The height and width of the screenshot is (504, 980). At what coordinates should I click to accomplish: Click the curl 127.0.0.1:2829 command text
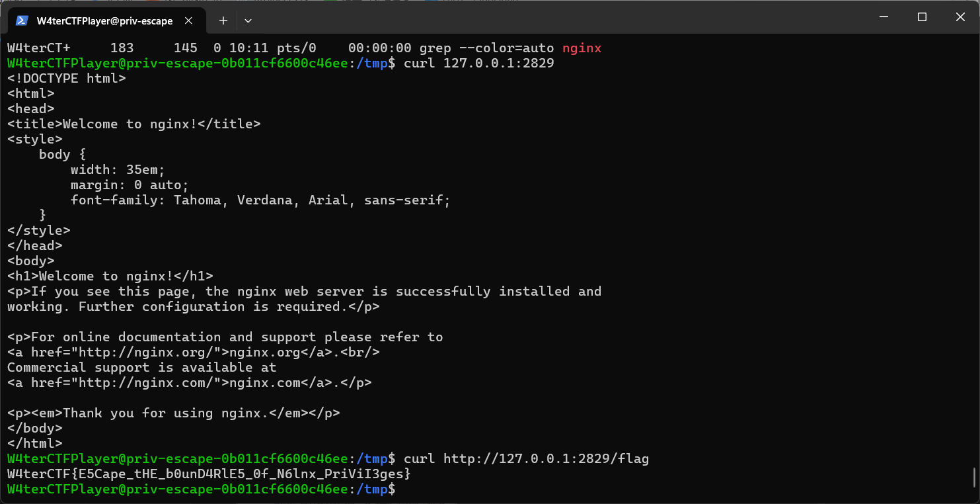pos(478,63)
